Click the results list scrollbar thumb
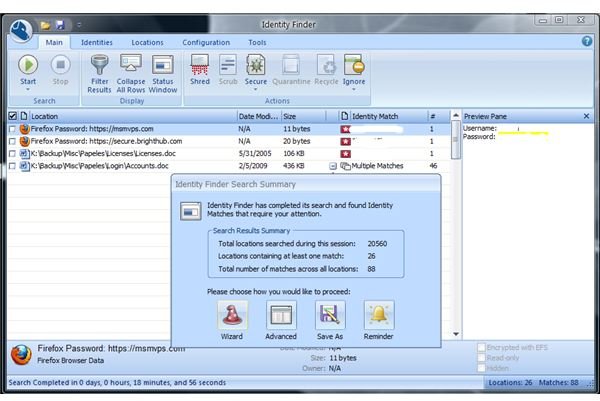The height and width of the screenshot is (401, 600). (456, 140)
